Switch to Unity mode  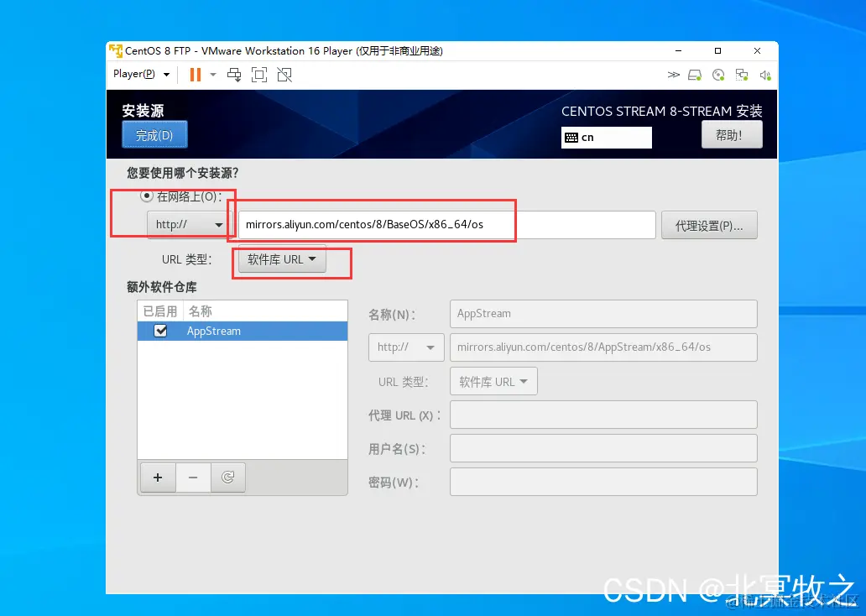pyautogui.click(x=284, y=75)
